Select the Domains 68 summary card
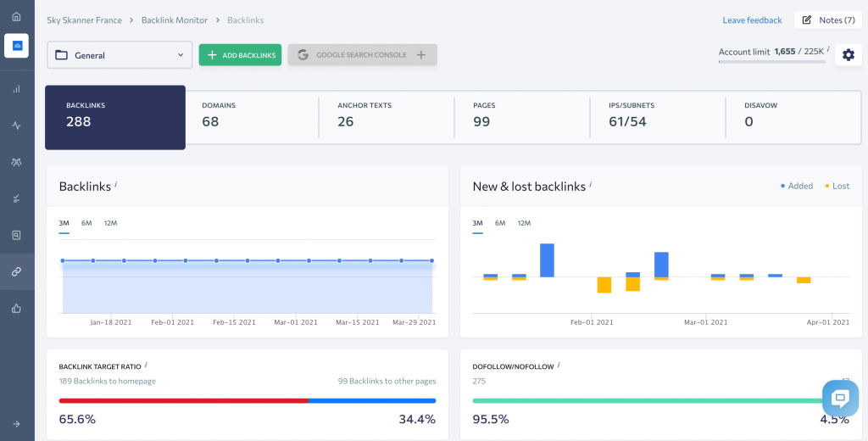Screen dimensions: 868x441 pyautogui.click(x=251, y=114)
